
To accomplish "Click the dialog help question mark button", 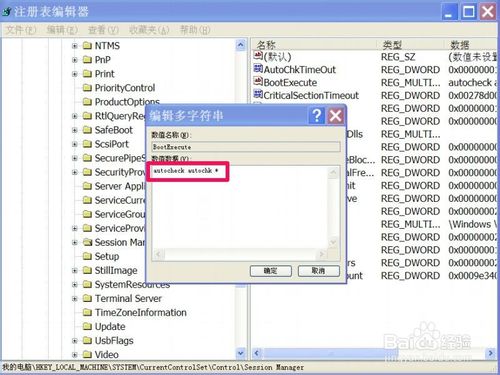I will [316, 116].
